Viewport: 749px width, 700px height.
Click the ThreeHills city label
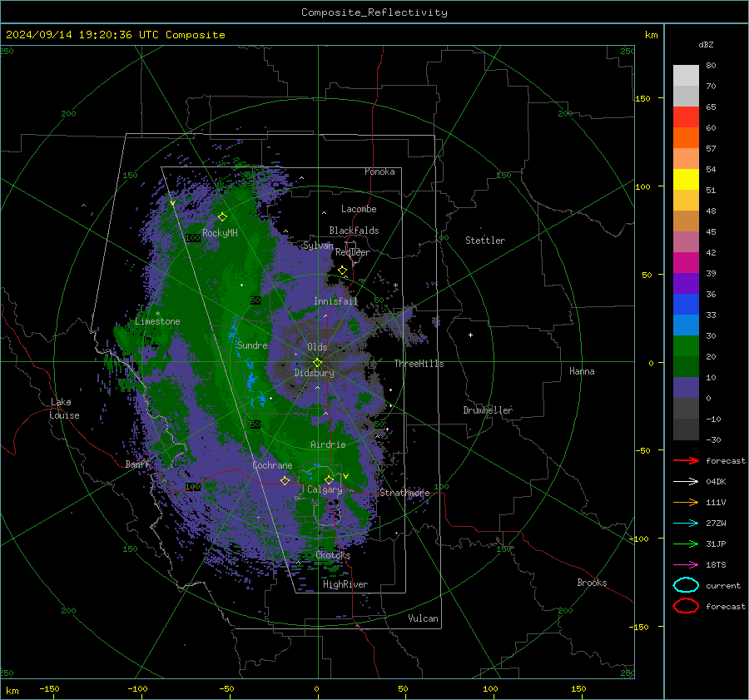click(x=419, y=364)
